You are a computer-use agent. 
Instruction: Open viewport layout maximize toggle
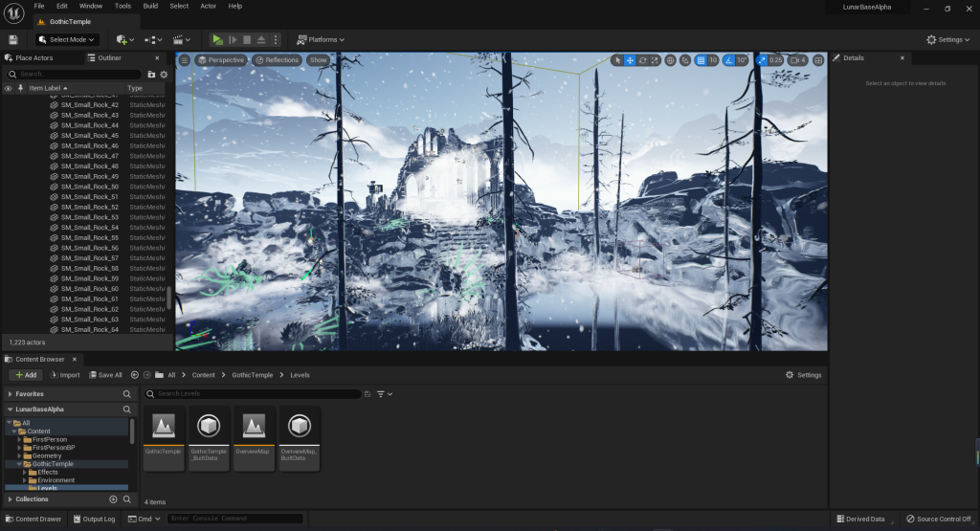[818, 60]
